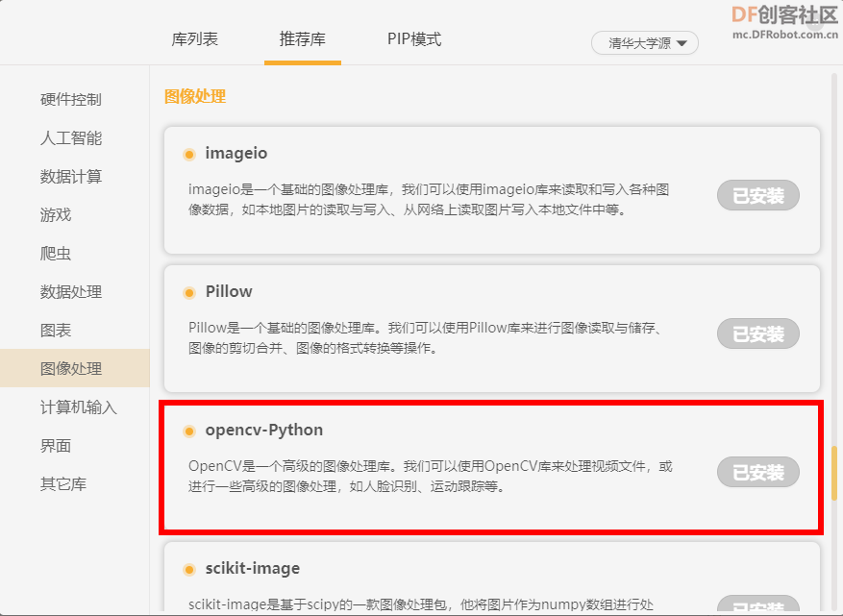Open the 人工智能 category
Image resolution: width=843 pixels, height=616 pixels.
71,138
